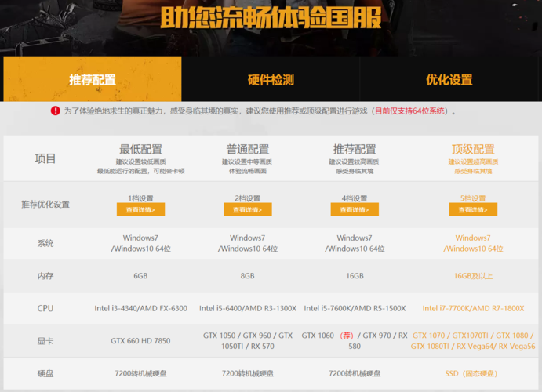The width and height of the screenshot is (542, 392).
Task: Click the 4档设置 label
Action: [x=355, y=198]
